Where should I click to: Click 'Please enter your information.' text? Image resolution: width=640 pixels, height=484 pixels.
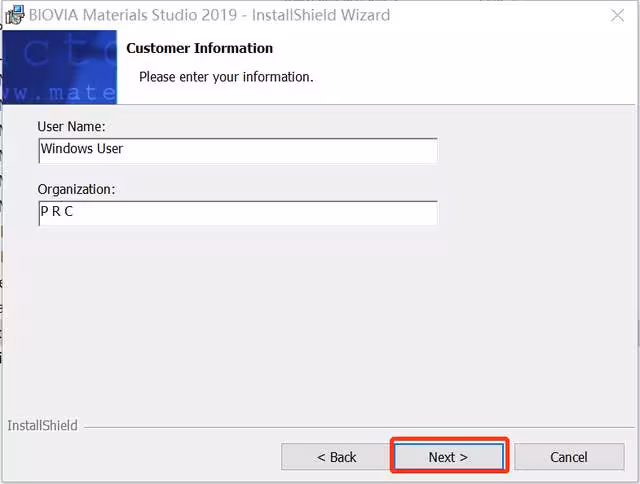click(x=226, y=77)
